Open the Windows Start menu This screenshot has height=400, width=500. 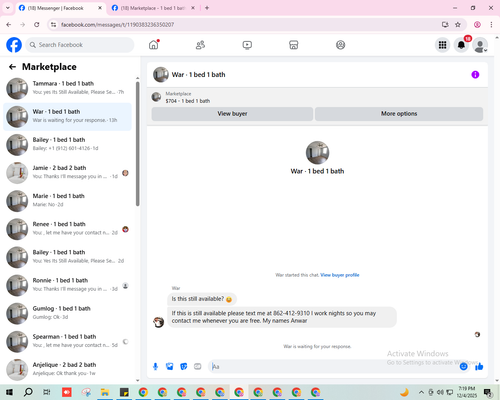[9, 392]
